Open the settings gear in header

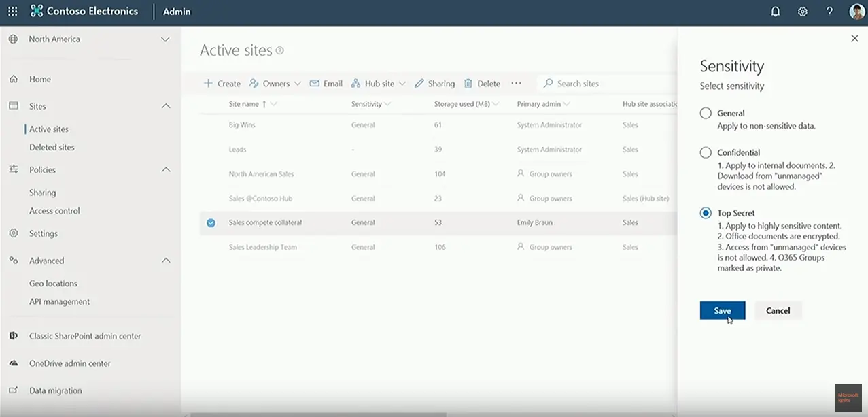803,12
